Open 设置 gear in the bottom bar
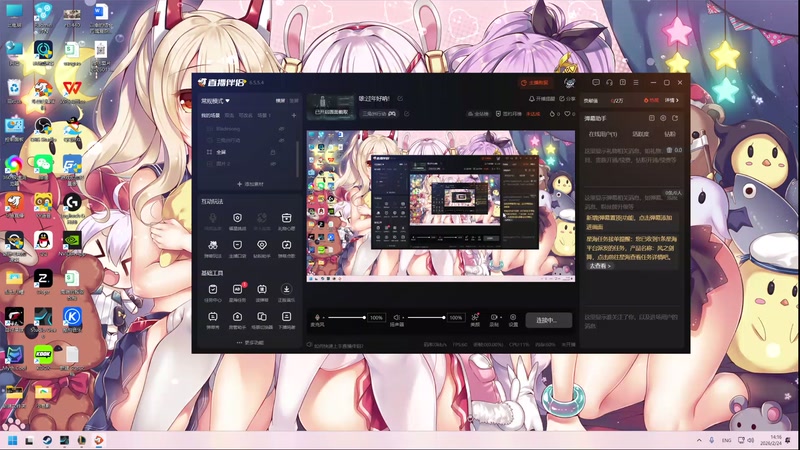Screen dimensions: 800x450 click(x=513, y=319)
